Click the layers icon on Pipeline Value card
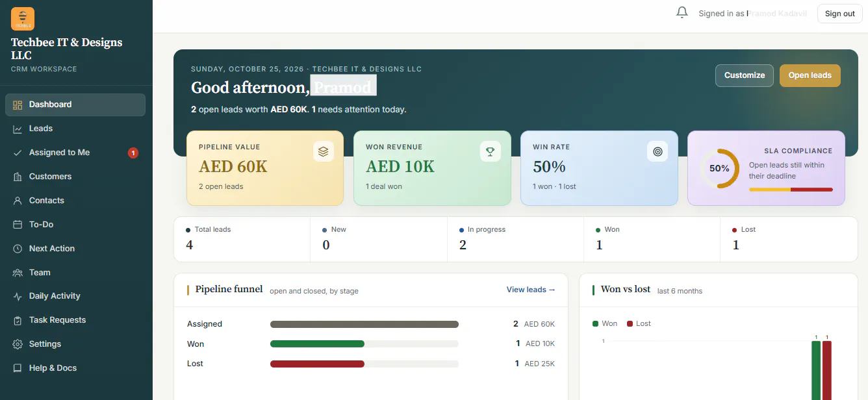 click(324, 151)
